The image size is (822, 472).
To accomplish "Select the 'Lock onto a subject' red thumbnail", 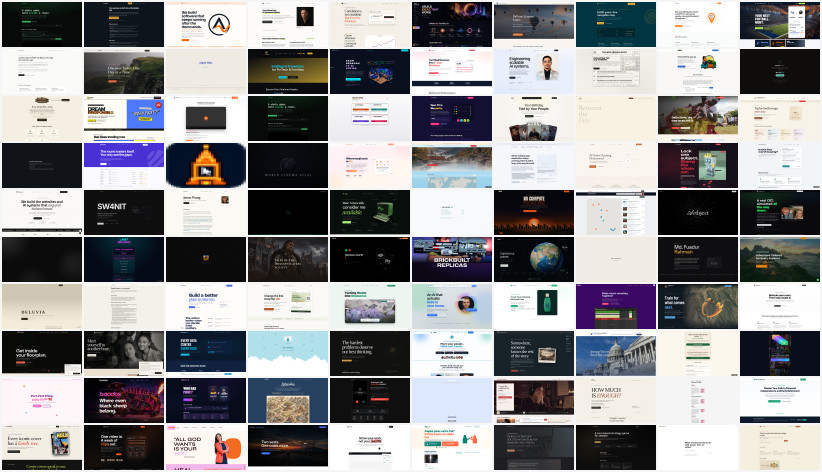I will click(x=698, y=166).
